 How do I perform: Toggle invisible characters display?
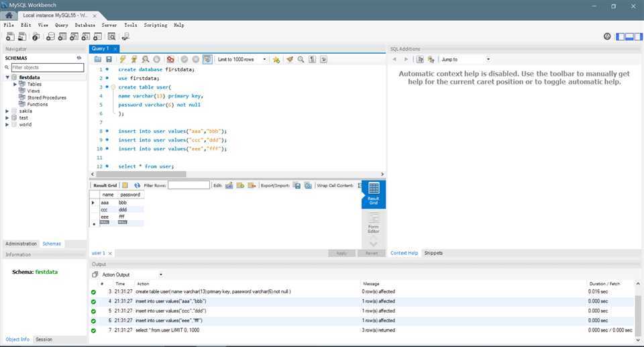point(313,59)
